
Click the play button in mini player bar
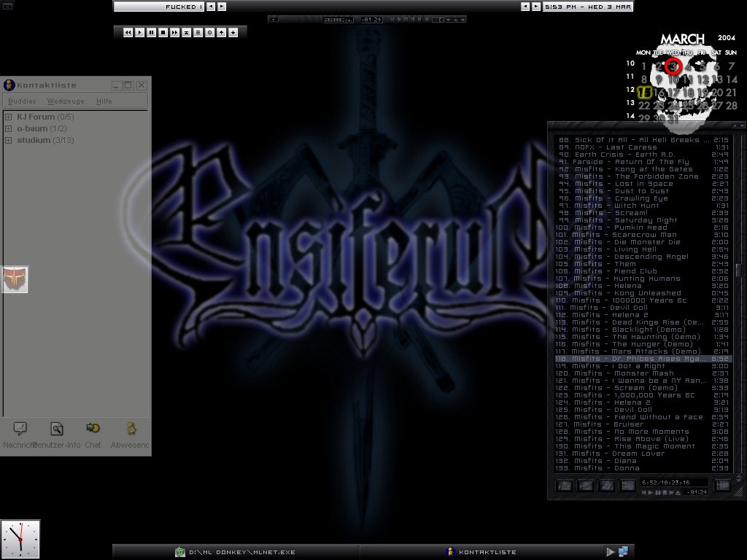pyautogui.click(x=399, y=20)
